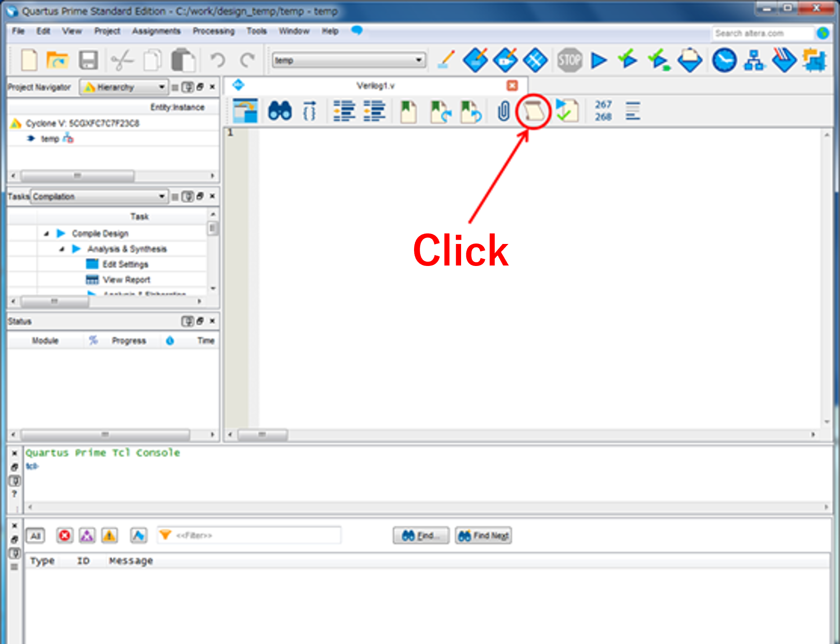Image resolution: width=840 pixels, height=644 pixels.
Task: Toggle the yellow warning message filter
Action: click(x=109, y=535)
